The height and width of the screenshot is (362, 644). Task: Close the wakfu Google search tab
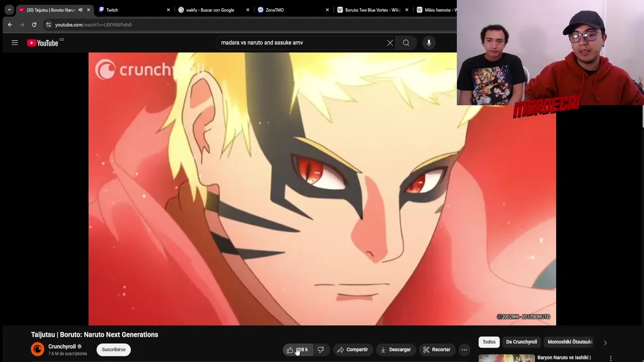(248, 10)
